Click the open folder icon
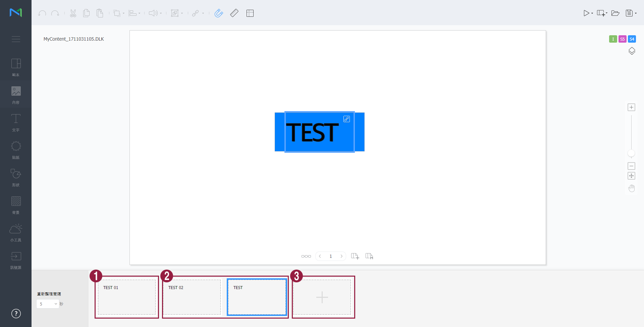Screen dimensions: 644x327 [x=615, y=13]
